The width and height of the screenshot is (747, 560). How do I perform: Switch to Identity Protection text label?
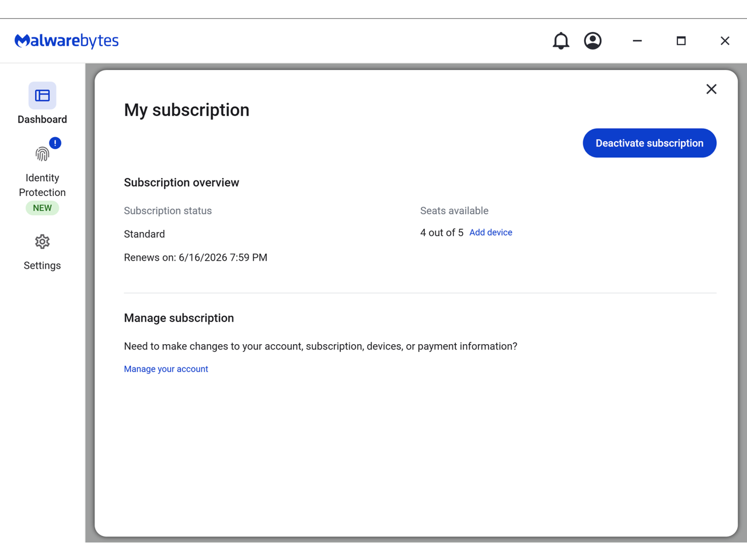(42, 185)
